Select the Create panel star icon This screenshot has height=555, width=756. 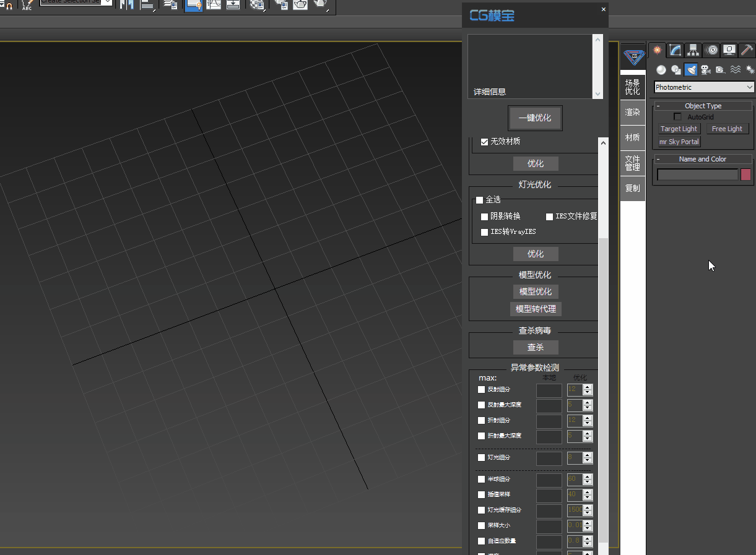[x=656, y=49]
